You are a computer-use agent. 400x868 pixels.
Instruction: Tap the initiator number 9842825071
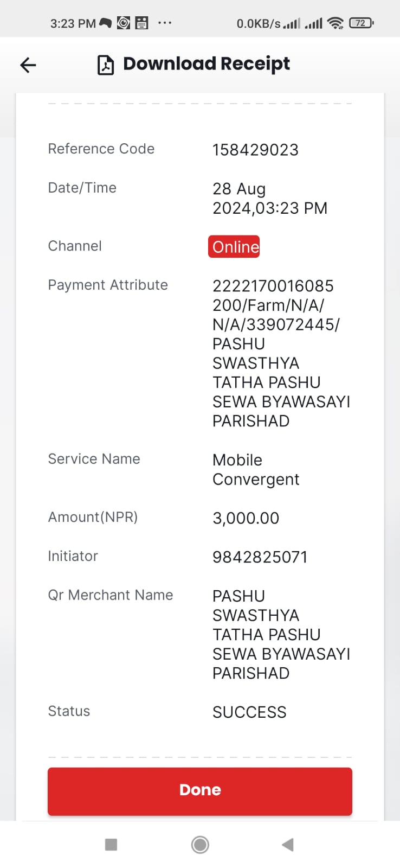click(x=260, y=557)
